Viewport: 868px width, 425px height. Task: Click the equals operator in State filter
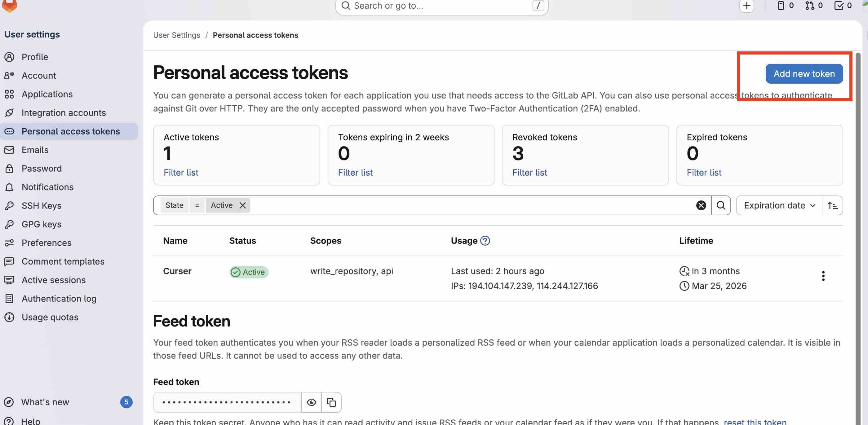pyautogui.click(x=197, y=205)
